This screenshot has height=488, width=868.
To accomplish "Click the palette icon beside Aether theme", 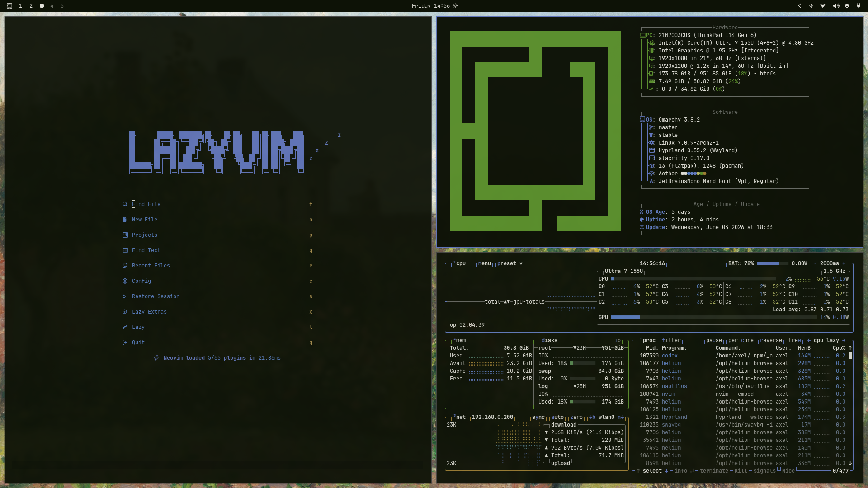I will [x=651, y=174].
